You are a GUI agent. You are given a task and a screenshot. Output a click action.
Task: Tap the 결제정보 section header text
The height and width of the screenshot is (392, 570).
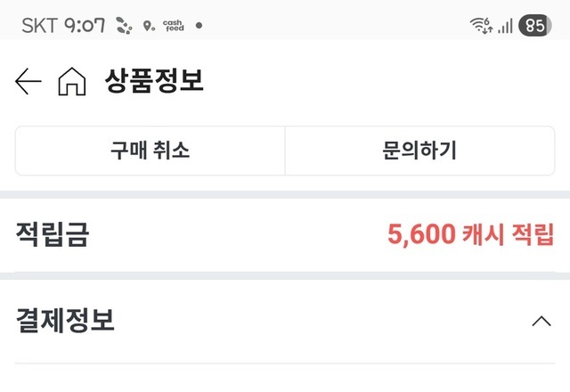click(x=65, y=321)
